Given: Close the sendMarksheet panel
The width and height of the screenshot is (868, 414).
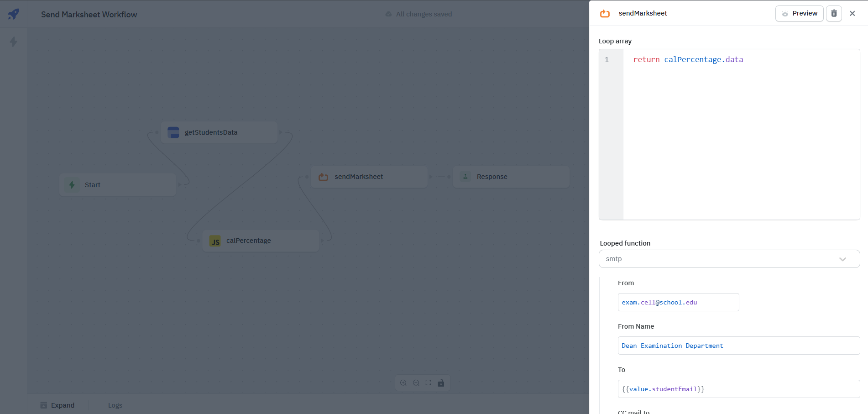Looking at the screenshot, I should [x=852, y=14].
